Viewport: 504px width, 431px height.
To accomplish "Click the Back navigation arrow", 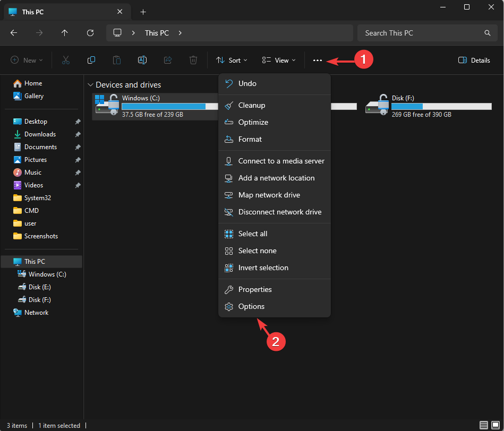I will coord(14,33).
